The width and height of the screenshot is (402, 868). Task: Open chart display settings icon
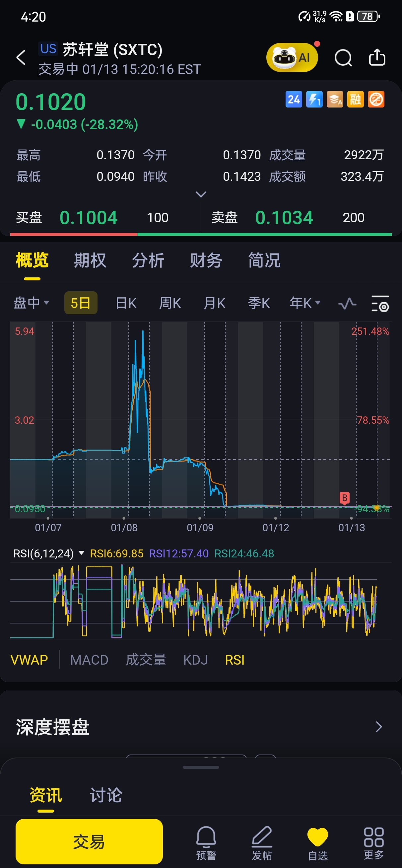(x=380, y=303)
